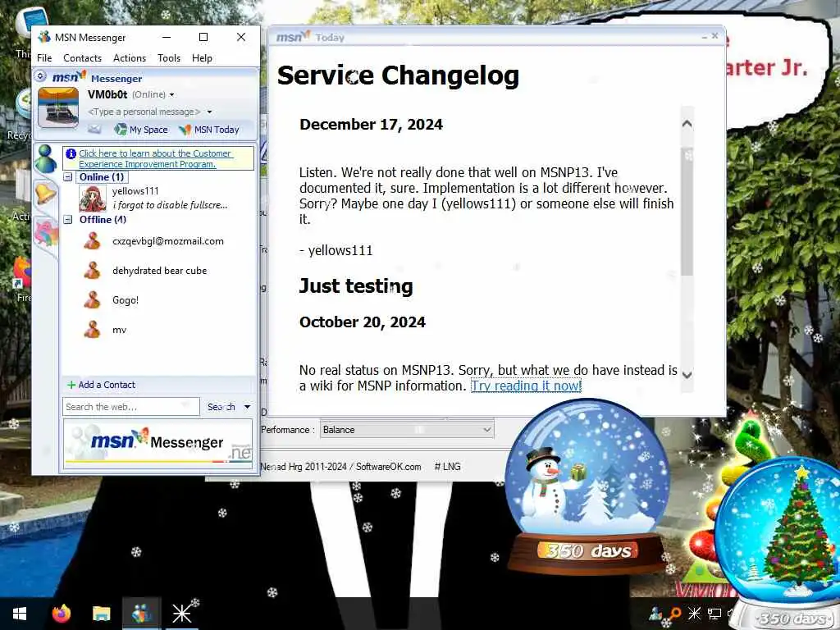Click the network monitor tray icon

(714, 614)
